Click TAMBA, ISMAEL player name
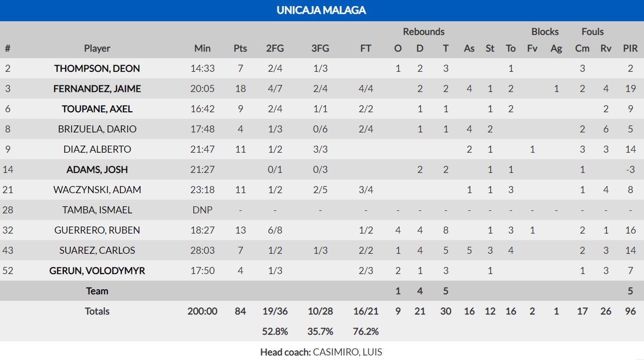 coord(97,210)
